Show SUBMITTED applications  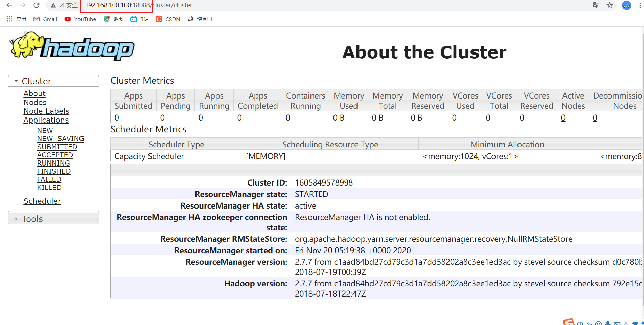[57, 147]
